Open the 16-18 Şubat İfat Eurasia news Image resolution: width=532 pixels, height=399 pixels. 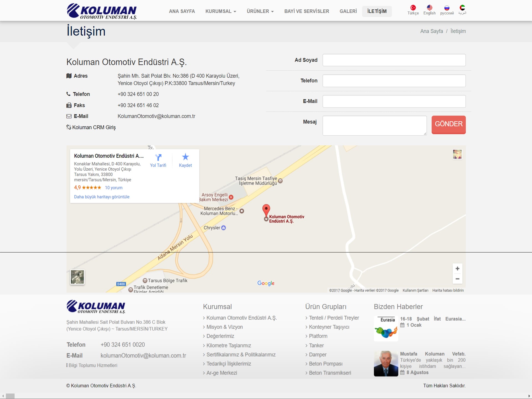pyautogui.click(x=433, y=319)
